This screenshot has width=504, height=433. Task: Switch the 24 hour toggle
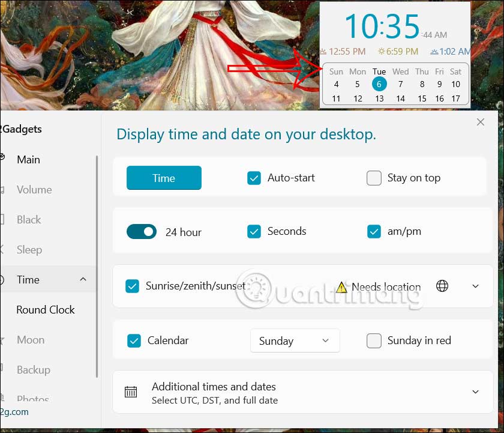(142, 232)
